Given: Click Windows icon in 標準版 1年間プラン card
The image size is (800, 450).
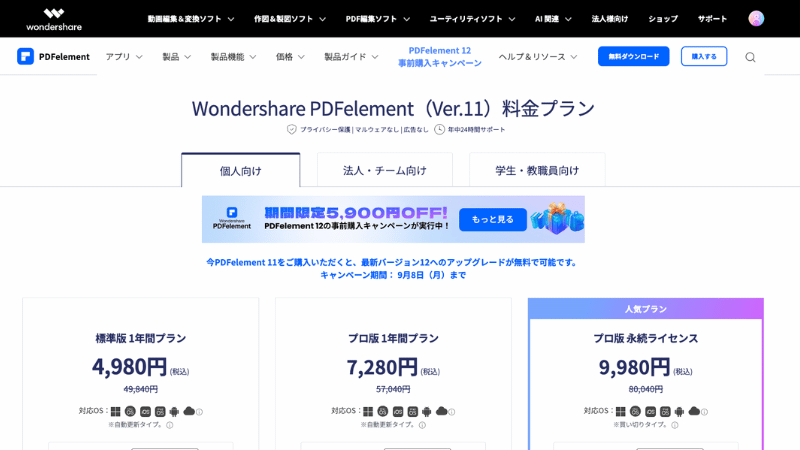Looking at the screenshot, I should click(x=116, y=412).
